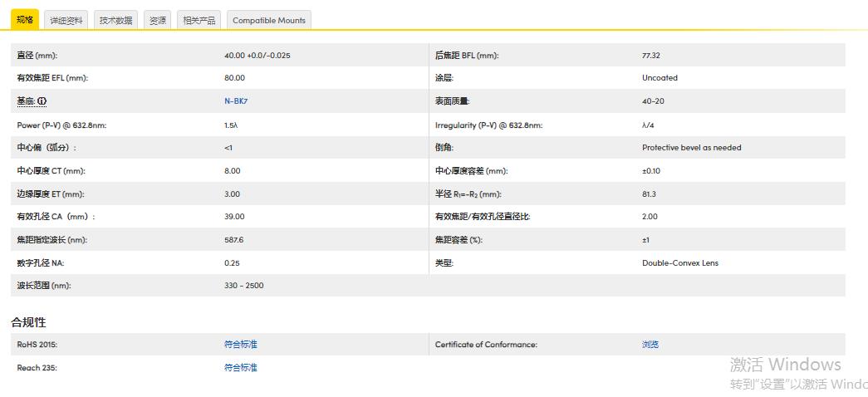Click the info icon beside 基底
Image resolution: width=868 pixels, height=397 pixels.
click(42, 101)
